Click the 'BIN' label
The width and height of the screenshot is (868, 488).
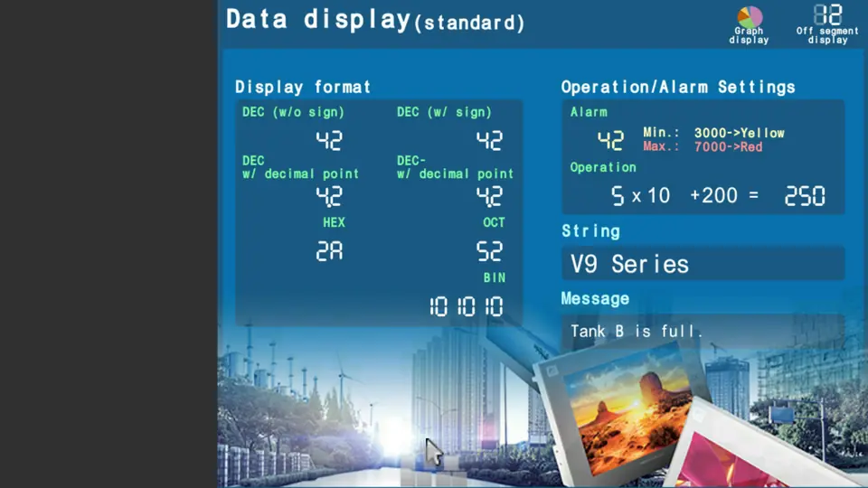click(495, 277)
